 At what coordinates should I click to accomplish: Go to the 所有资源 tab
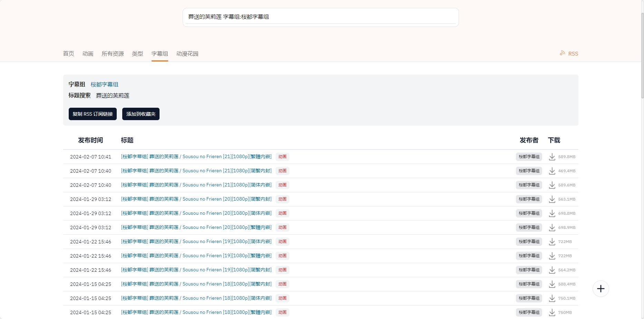tap(113, 54)
